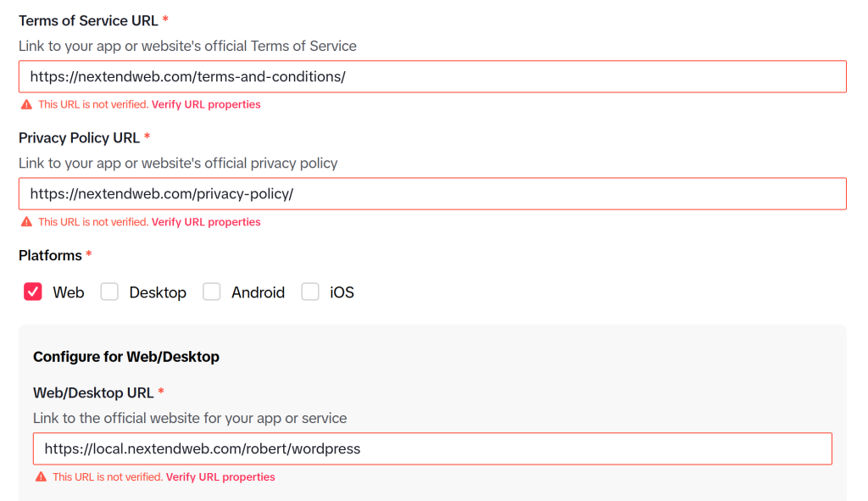Verify URL properties for Web/Desktop URL
The image size is (868, 501).
[x=220, y=477]
